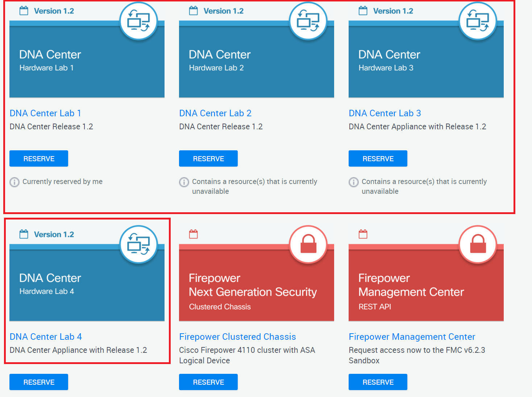532x397 pixels.
Task: Open the DNA Center Lab 1 link
Action: pyautogui.click(x=45, y=113)
